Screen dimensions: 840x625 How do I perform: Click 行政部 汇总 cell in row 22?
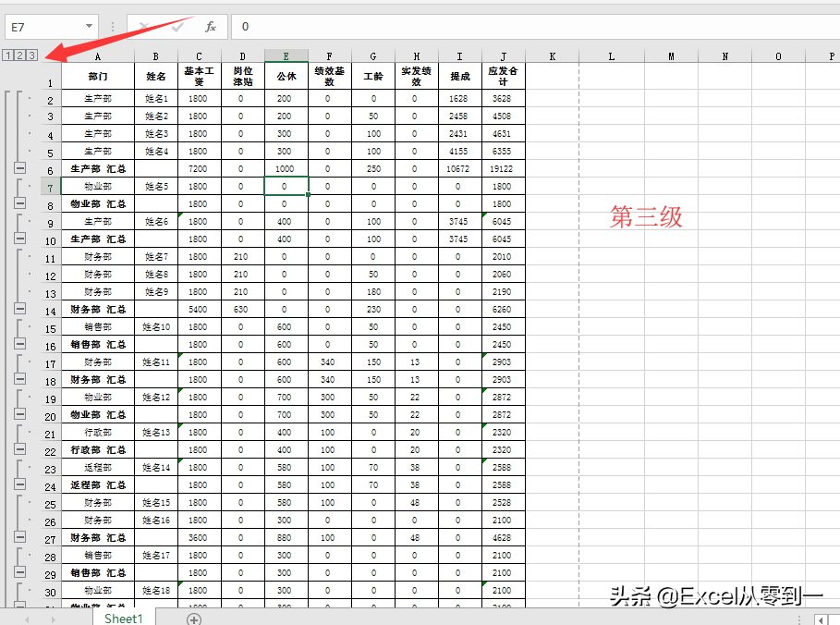click(x=98, y=449)
